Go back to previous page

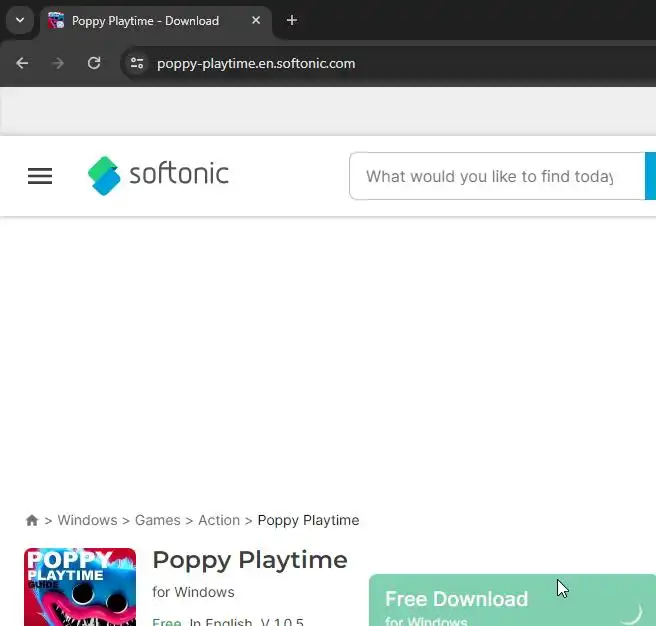22,63
